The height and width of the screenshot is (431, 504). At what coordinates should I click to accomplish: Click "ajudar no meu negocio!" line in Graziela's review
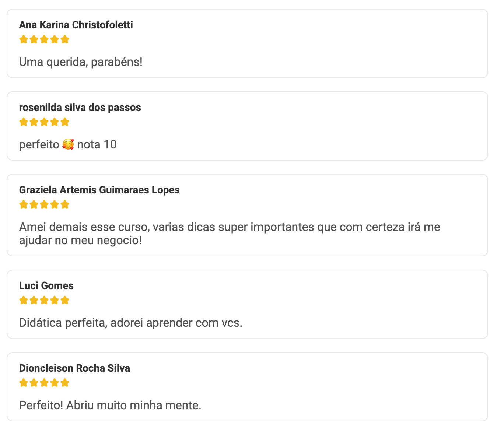click(80, 241)
